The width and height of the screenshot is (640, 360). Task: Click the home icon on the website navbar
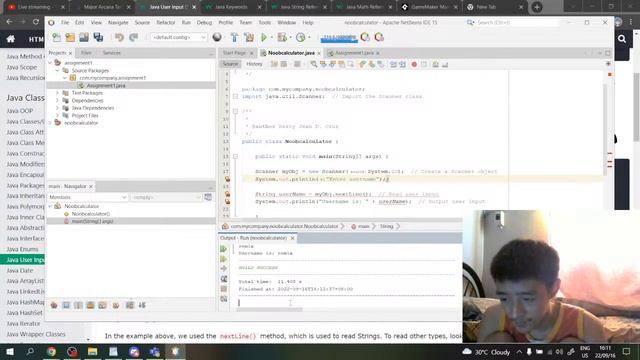[x=11, y=39]
